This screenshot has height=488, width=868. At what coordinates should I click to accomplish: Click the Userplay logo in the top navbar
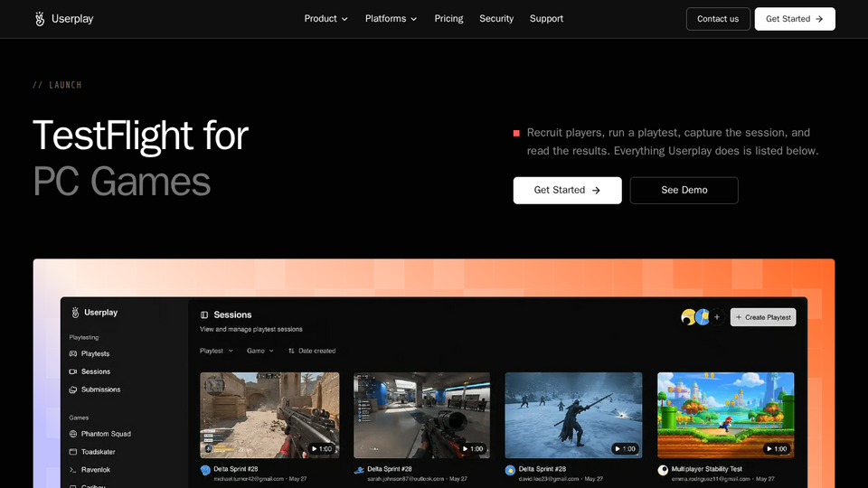click(63, 19)
